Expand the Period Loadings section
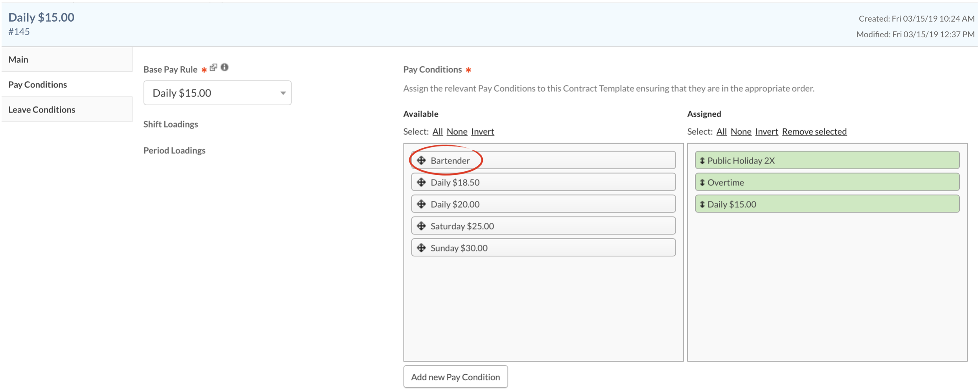980x392 pixels. (174, 150)
